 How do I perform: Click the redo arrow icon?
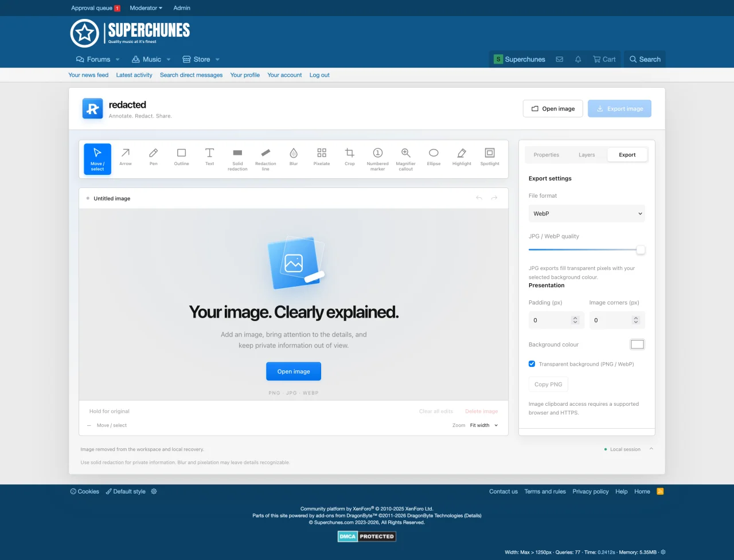point(494,198)
